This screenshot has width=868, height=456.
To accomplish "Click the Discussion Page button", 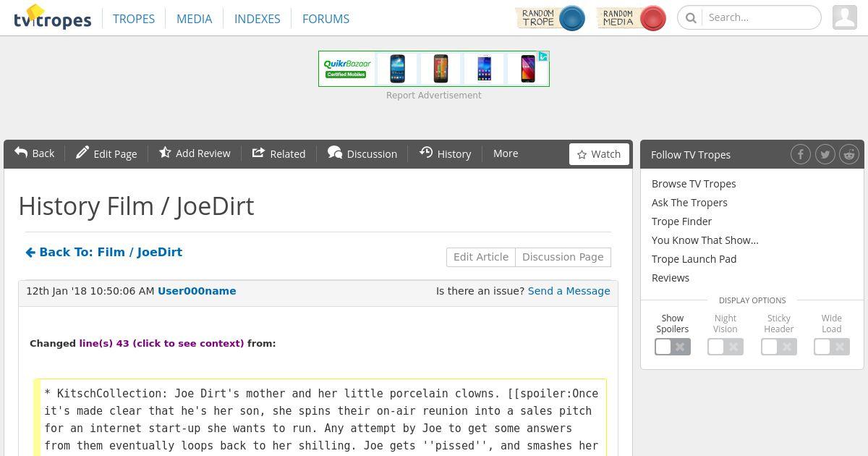I will [563, 257].
